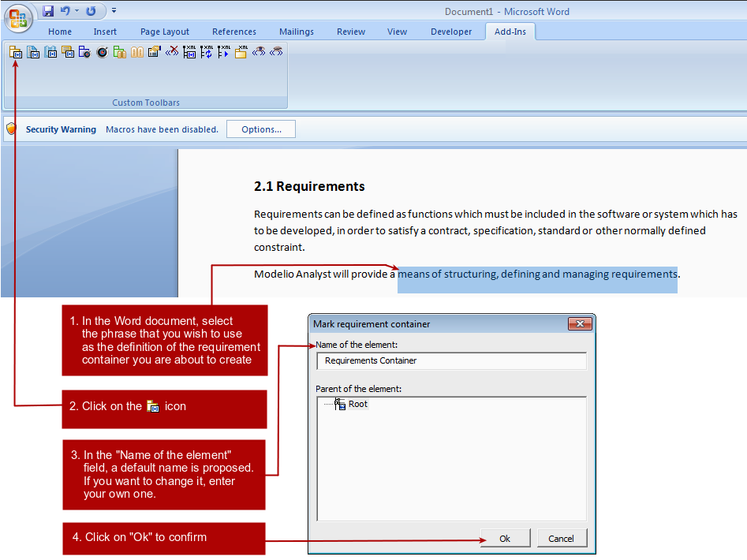The width and height of the screenshot is (747, 560).
Task: Open the Review ribbon tab
Action: pos(351,32)
